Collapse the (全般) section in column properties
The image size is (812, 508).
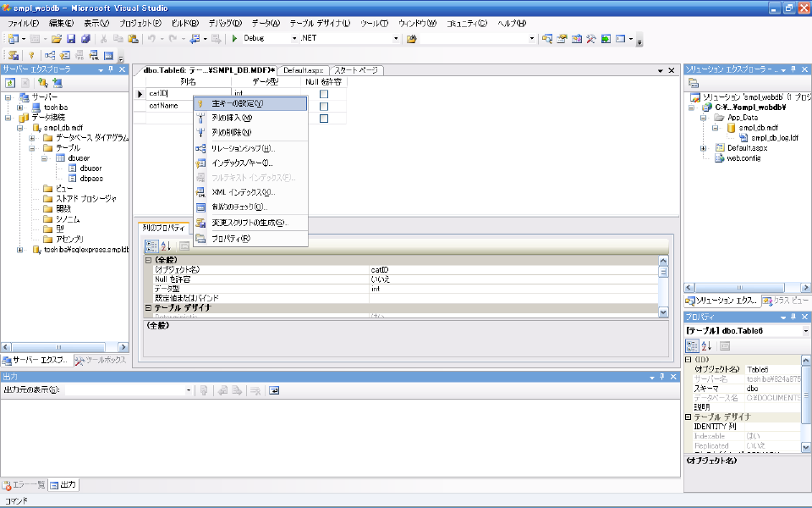click(148, 260)
